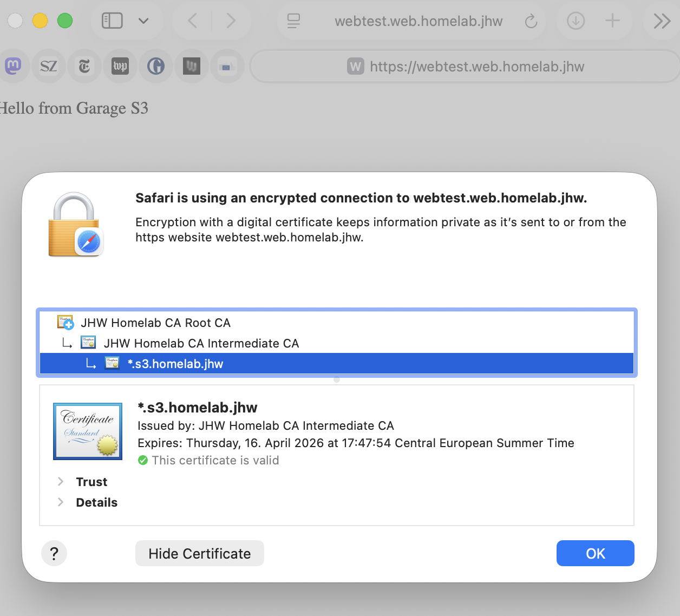The width and height of the screenshot is (680, 616).
Task: Click the split divider handle below certificate list
Action: [x=337, y=379]
